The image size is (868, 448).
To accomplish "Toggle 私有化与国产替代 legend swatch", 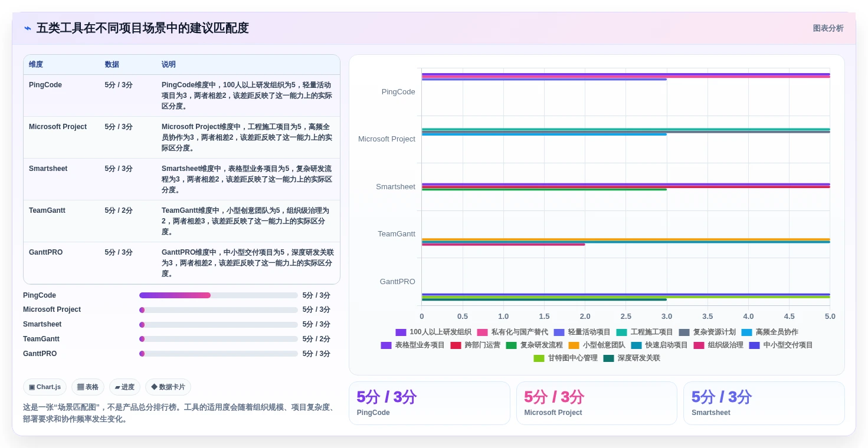I will [482, 332].
